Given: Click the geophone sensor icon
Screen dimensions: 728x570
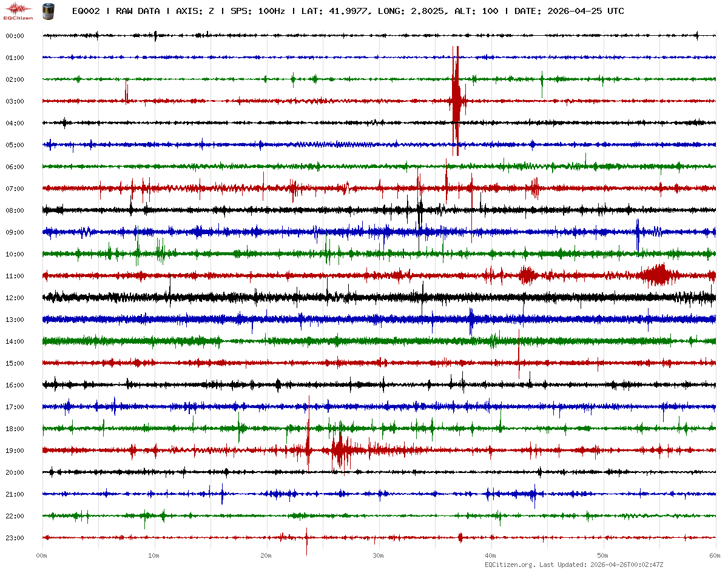Looking at the screenshot, I should [47, 10].
